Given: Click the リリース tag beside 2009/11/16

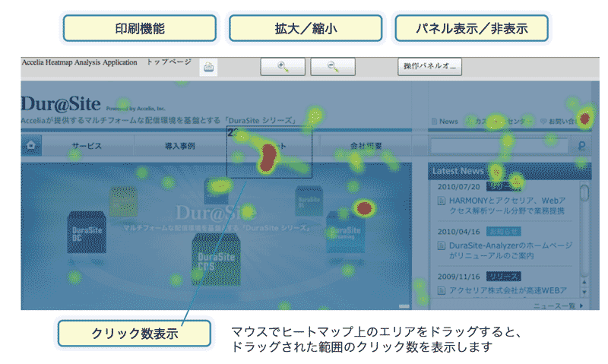Looking at the screenshot, I should [503, 277].
